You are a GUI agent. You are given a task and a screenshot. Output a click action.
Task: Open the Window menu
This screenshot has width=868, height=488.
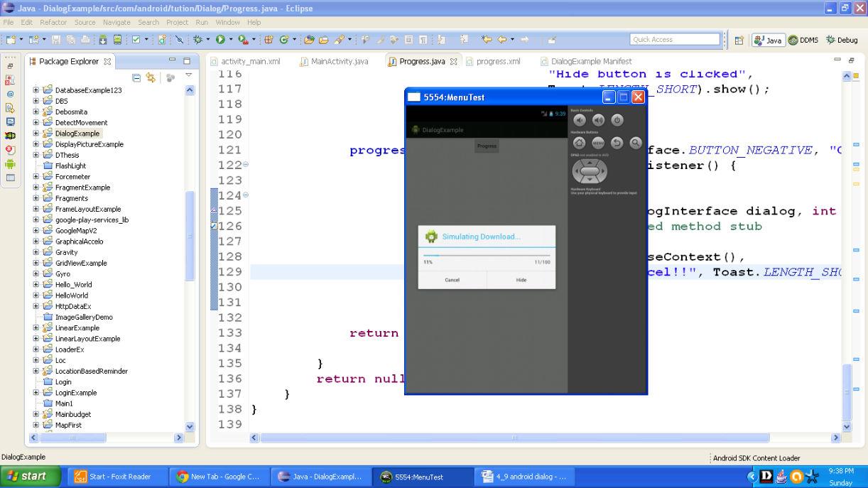[227, 22]
